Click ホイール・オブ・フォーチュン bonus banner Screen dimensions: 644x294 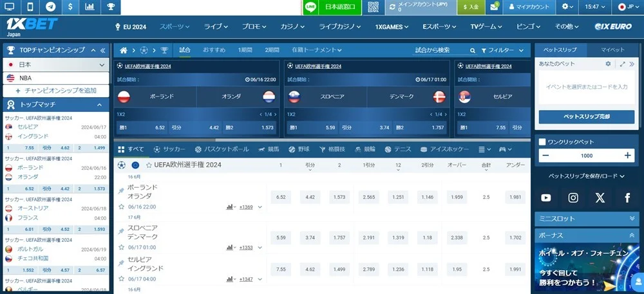(x=587, y=267)
